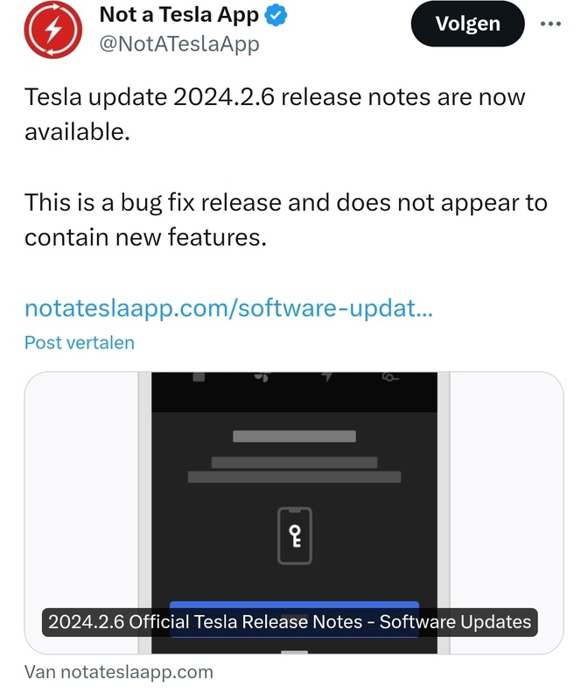Click the blue verified badge next to the name

276,14
